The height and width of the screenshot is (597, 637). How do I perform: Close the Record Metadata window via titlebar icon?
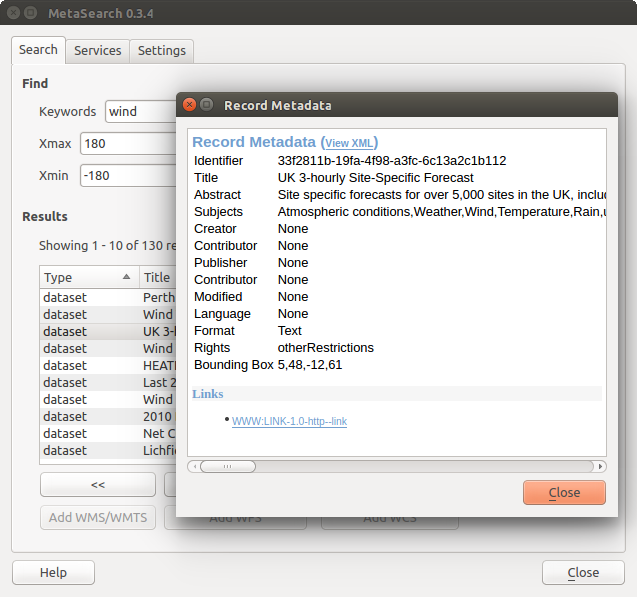click(190, 105)
